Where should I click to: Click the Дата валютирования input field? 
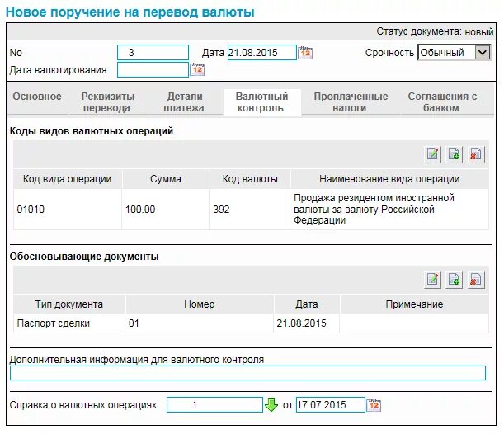point(153,70)
